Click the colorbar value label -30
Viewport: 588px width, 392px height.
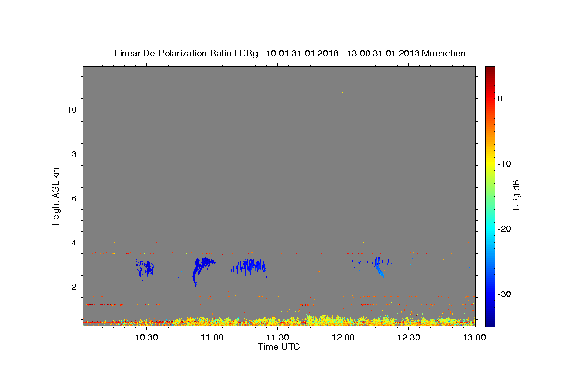click(504, 294)
